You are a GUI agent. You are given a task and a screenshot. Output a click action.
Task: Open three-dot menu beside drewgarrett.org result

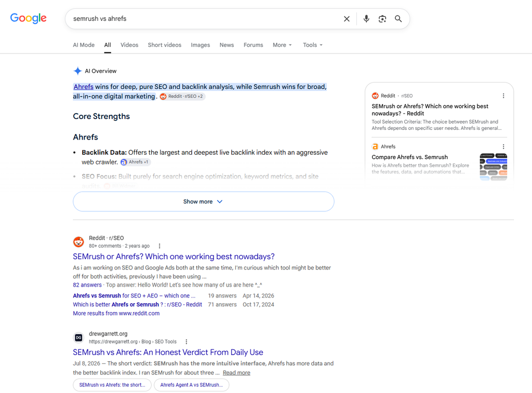pos(187,342)
